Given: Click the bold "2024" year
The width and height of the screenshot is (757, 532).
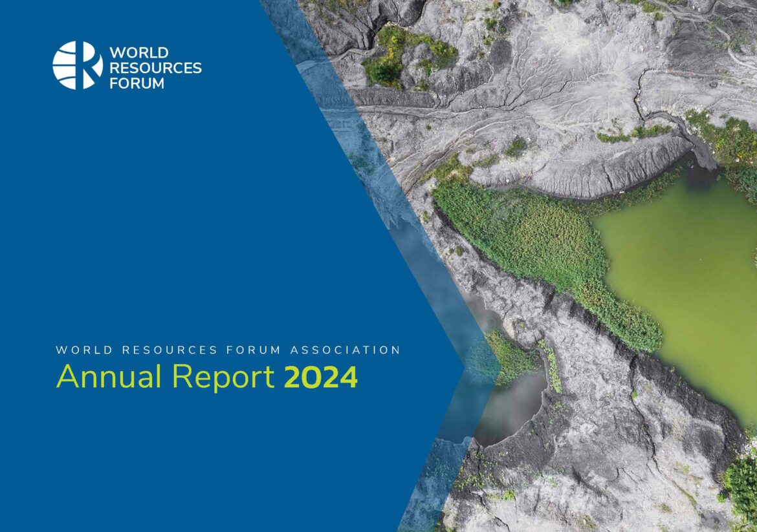Looking at the screenshot, I should pyautogui.click(x=321, y=377).
